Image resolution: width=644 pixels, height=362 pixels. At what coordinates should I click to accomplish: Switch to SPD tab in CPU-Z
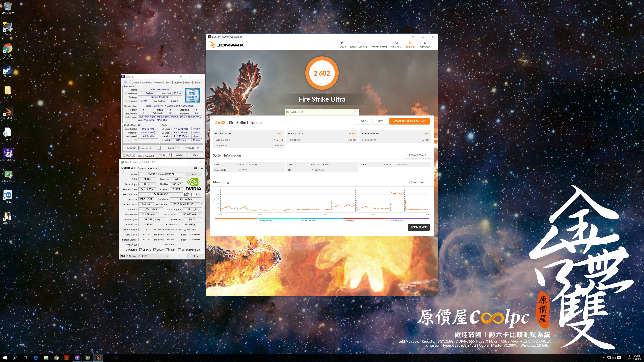pyautogui.click(x=168, y=82)
